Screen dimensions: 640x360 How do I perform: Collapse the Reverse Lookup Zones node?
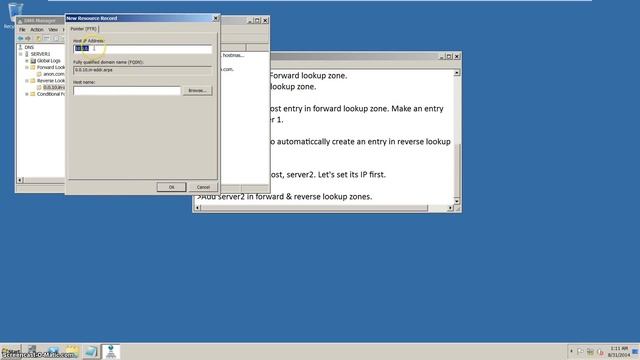pyautogui.click(x=27, y=81)
